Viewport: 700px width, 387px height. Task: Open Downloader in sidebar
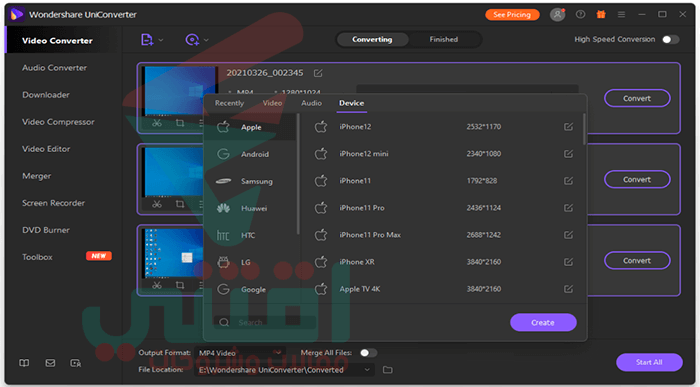46,95
